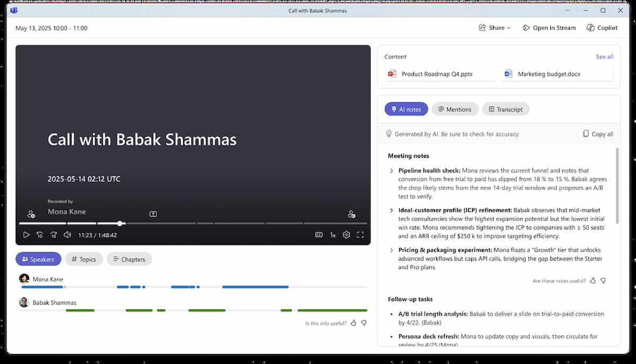Skip back 10 seconds in the video
The image size is (636, 364).
(x=39, y=234)
